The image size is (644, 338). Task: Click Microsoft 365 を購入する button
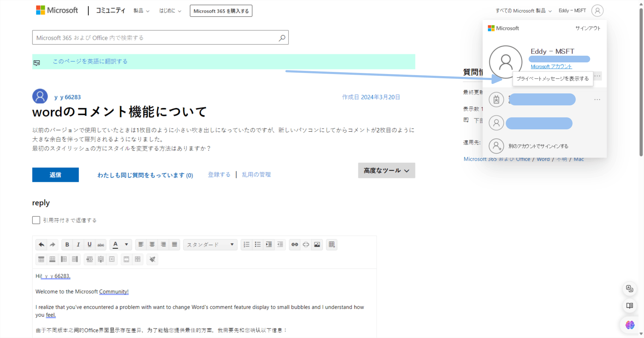point(221,11)
